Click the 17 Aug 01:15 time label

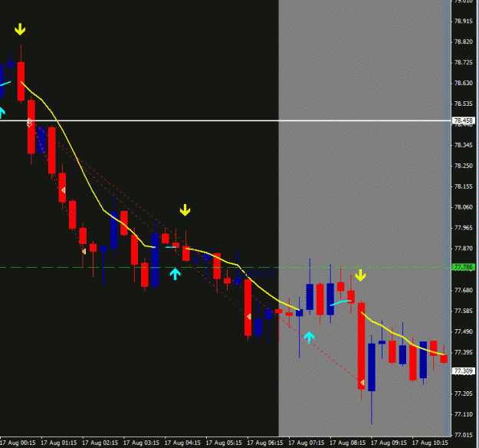59,443
